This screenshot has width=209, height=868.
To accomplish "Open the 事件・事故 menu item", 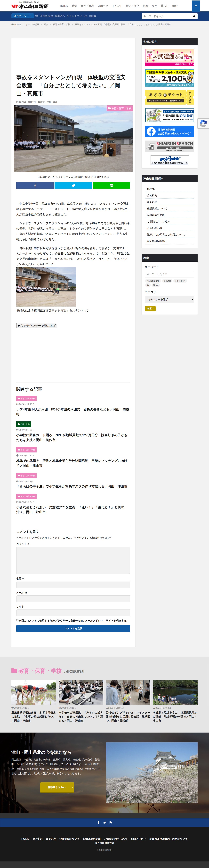I will click(87, 6).
